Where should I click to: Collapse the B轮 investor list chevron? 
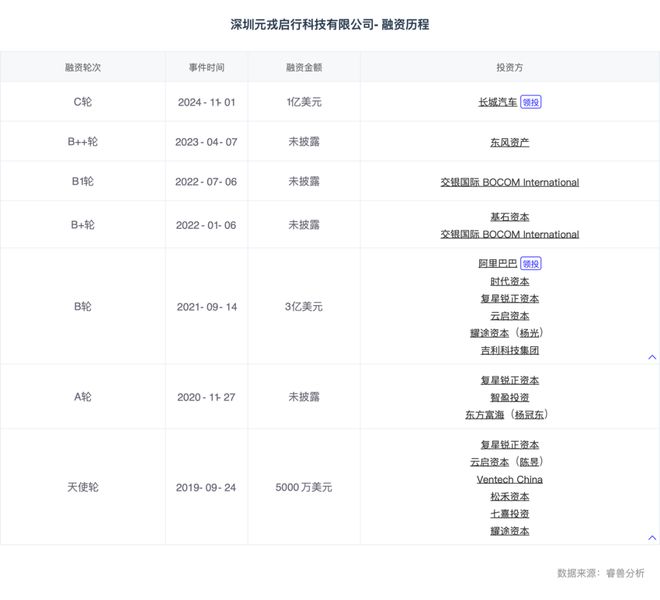click(652, 357)
